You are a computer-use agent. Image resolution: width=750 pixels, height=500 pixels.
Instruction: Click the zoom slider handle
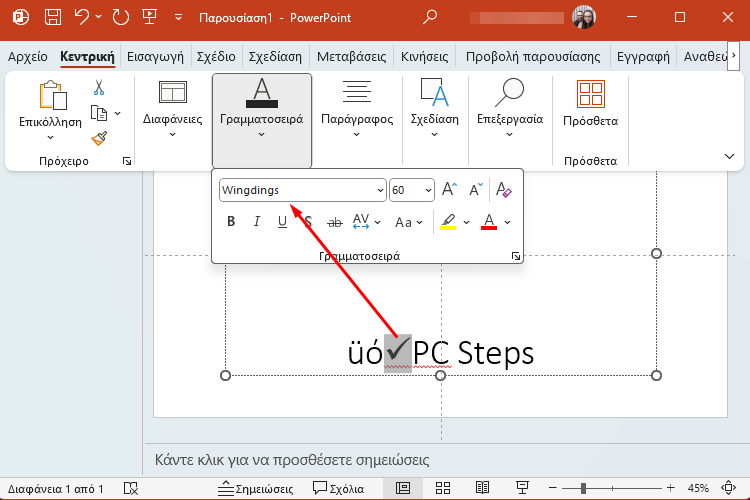point(583,488)
